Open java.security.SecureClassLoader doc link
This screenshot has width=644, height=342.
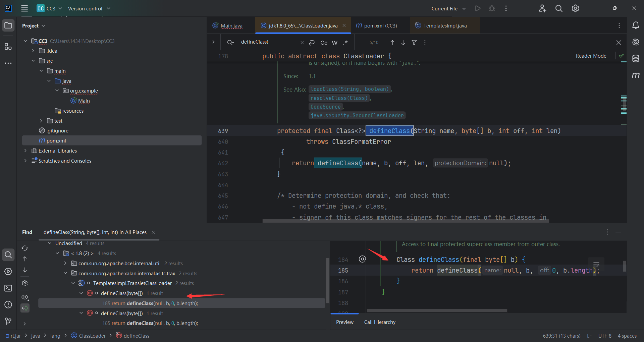pyautogui.click(x=357, y=116)
